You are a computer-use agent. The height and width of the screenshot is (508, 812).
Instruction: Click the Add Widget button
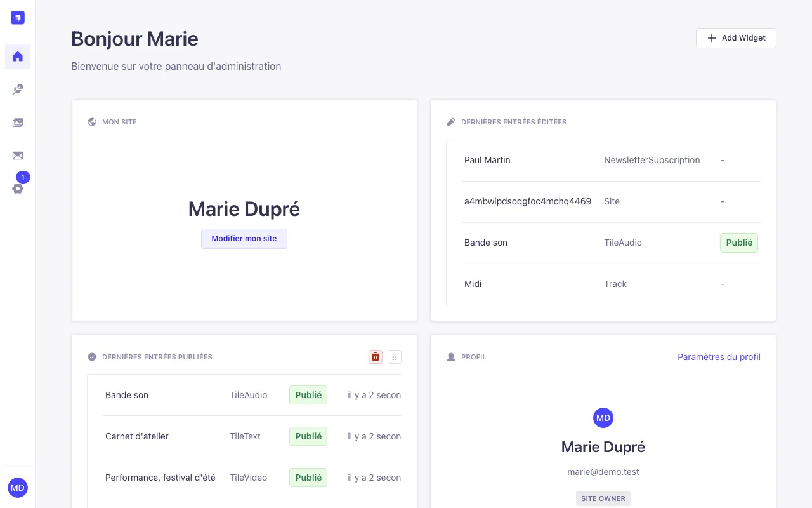click(x=736, y=38)
